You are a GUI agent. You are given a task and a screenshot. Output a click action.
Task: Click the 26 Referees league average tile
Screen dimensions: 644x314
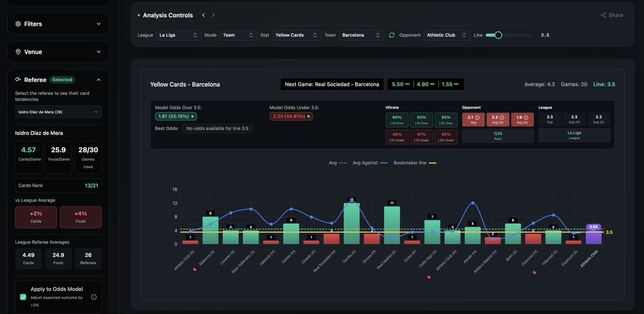point(88,258)
